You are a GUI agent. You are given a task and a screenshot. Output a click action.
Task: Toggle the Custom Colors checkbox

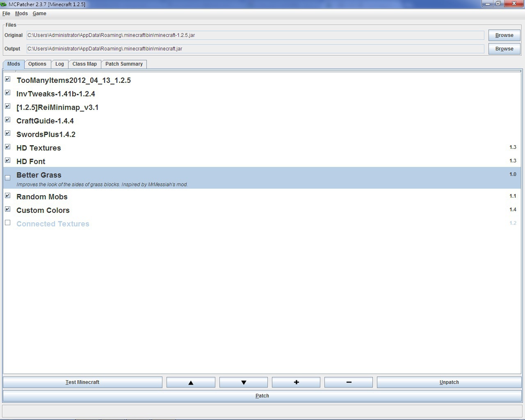(x=8, y=209)
